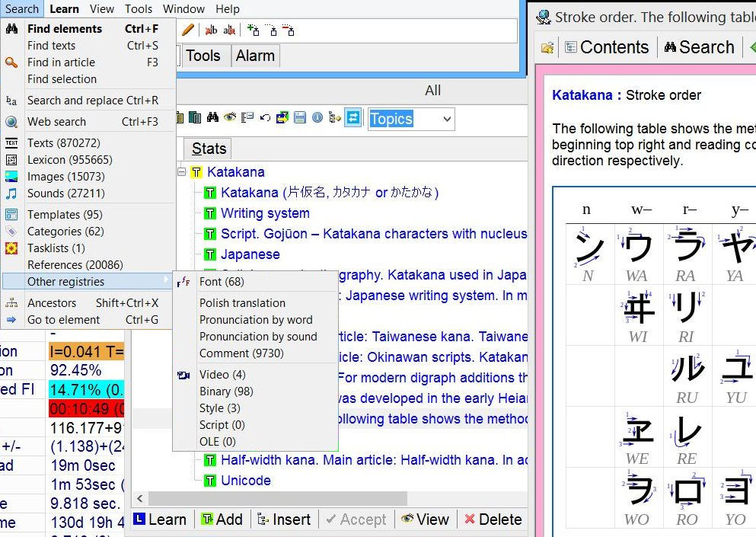Open Categories (62) registry
The height and width of the screenshot is (537, 756).
pos(88,231)
